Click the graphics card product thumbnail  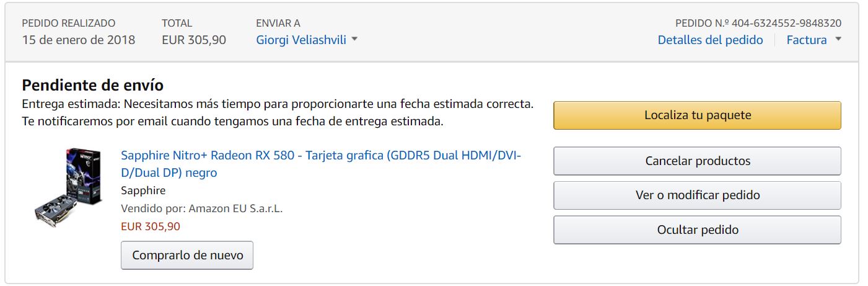coord(68,186)
